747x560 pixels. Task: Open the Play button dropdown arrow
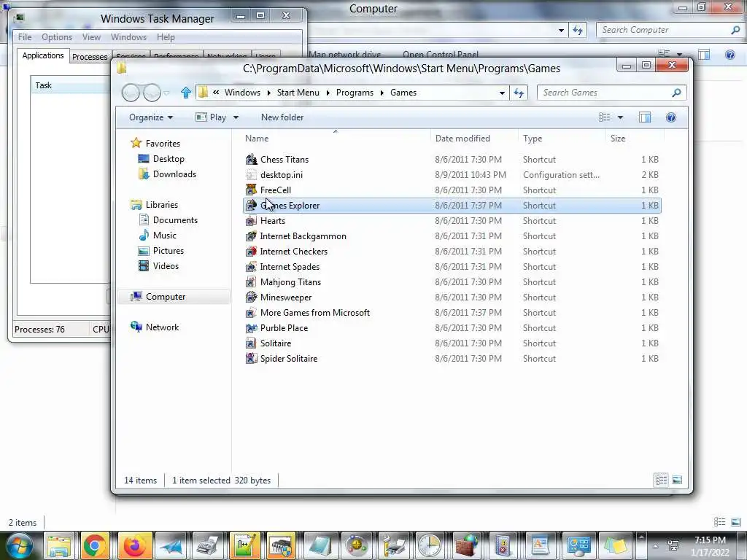[236, 117]
